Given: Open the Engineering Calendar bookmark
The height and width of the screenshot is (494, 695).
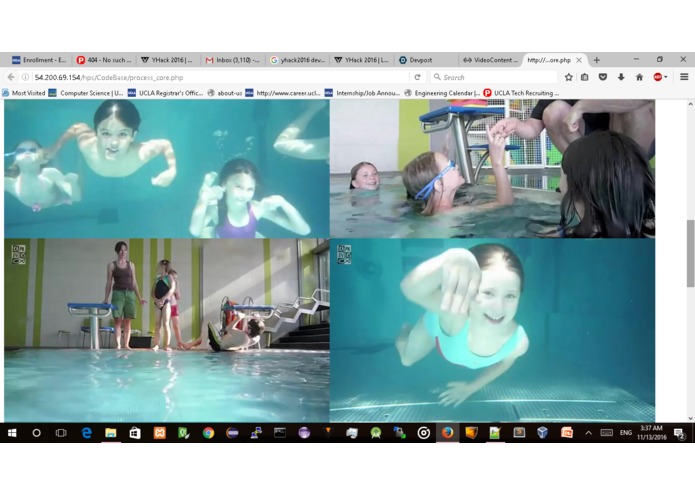Looking at the screenshot, I should 442,93.
